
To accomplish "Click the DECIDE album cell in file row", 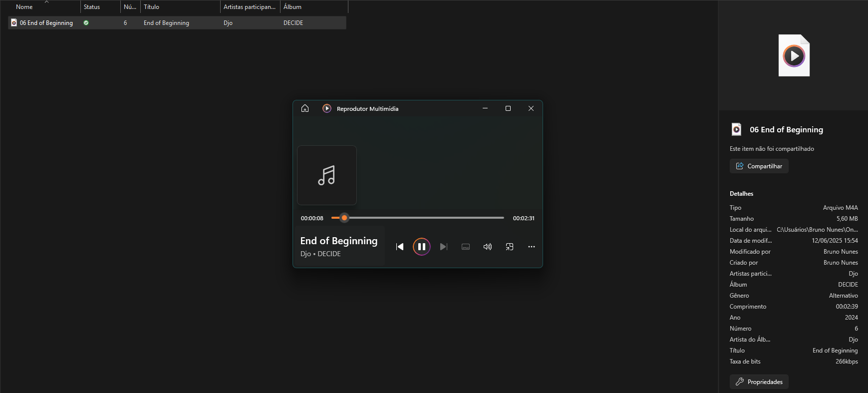I will 293,23.
